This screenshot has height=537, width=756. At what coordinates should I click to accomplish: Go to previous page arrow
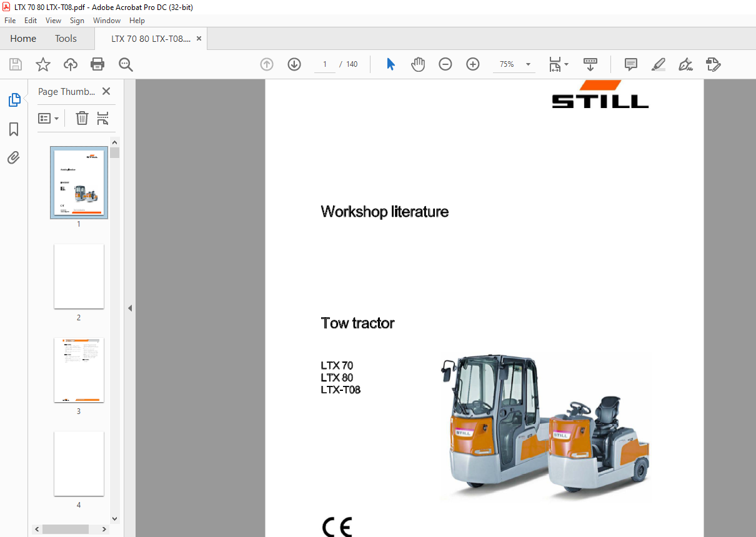(267, 64)
